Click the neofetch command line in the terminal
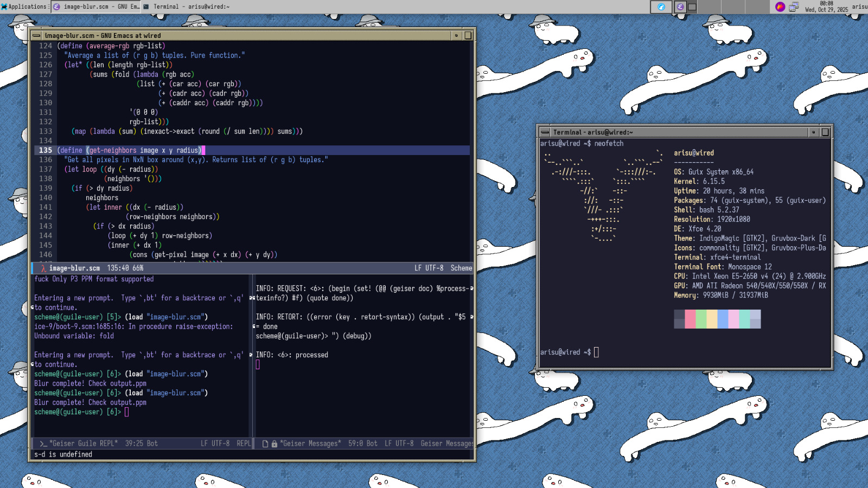868x488 pixels. pos(582,144)
